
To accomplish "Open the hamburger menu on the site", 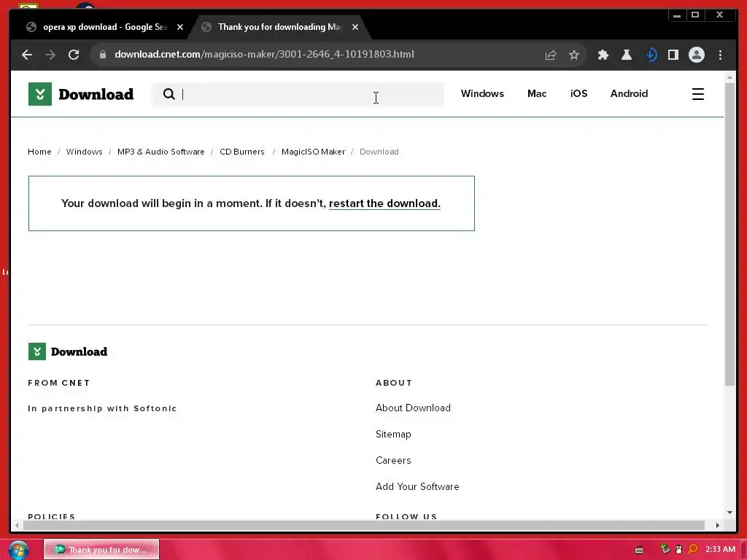I will click(698, 94).
